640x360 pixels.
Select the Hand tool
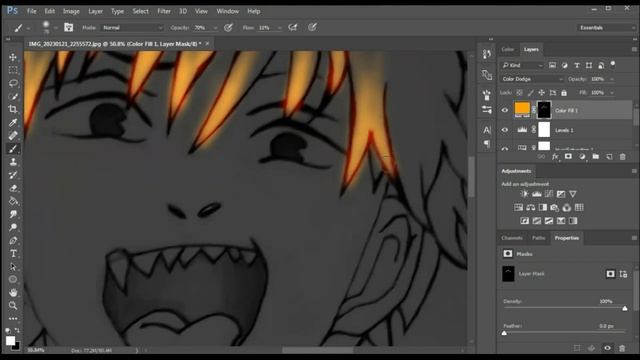click(x=13, y=293)
